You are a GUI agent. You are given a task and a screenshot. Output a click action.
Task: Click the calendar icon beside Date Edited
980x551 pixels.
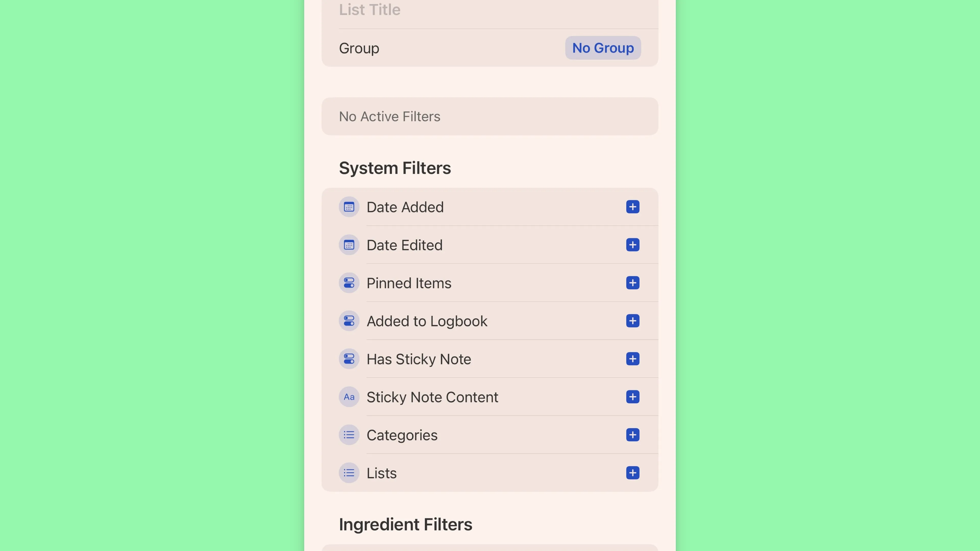[349, 245]
